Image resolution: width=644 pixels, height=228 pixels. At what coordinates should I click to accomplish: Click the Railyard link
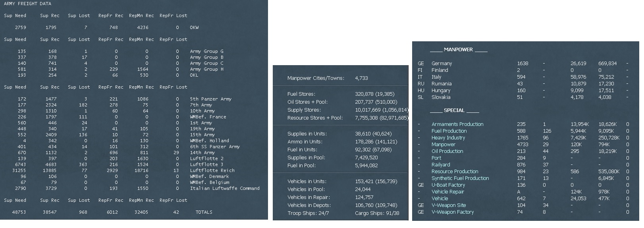pos(441,165)
